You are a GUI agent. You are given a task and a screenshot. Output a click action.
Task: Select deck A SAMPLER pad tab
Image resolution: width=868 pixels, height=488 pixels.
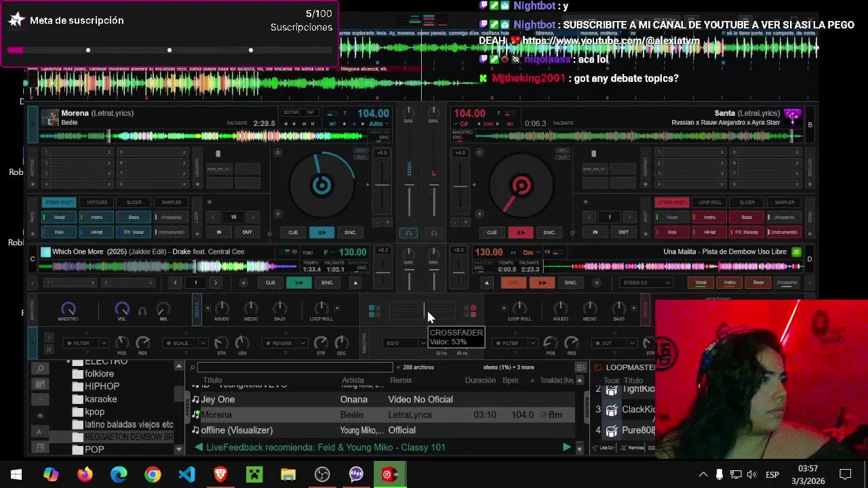tap(171, 203)
